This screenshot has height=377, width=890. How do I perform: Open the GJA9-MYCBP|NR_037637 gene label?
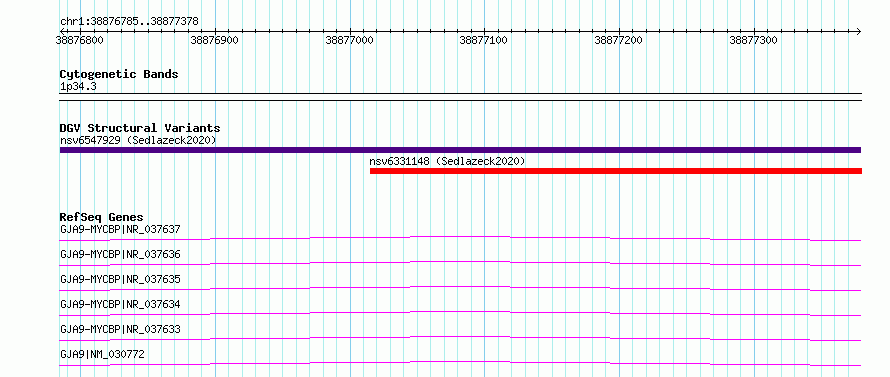pyautogui.click(x=120, y=229)
